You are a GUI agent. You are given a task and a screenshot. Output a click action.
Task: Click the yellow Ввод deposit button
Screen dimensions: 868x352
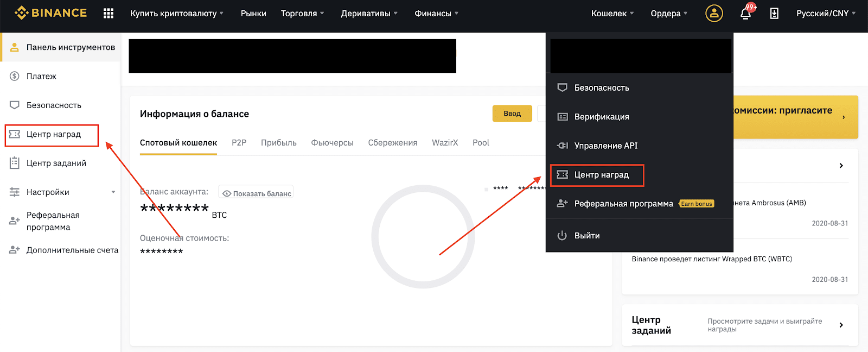tap(512, 114)
